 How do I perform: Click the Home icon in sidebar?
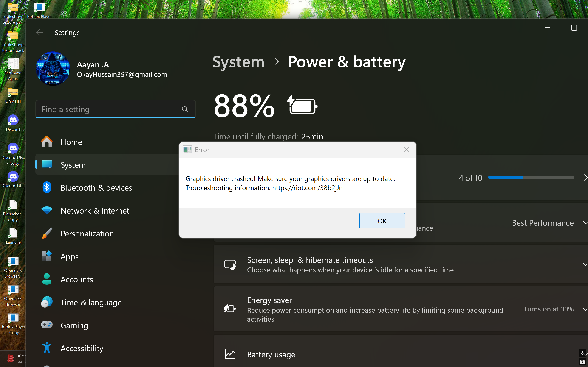pos(47,142)
